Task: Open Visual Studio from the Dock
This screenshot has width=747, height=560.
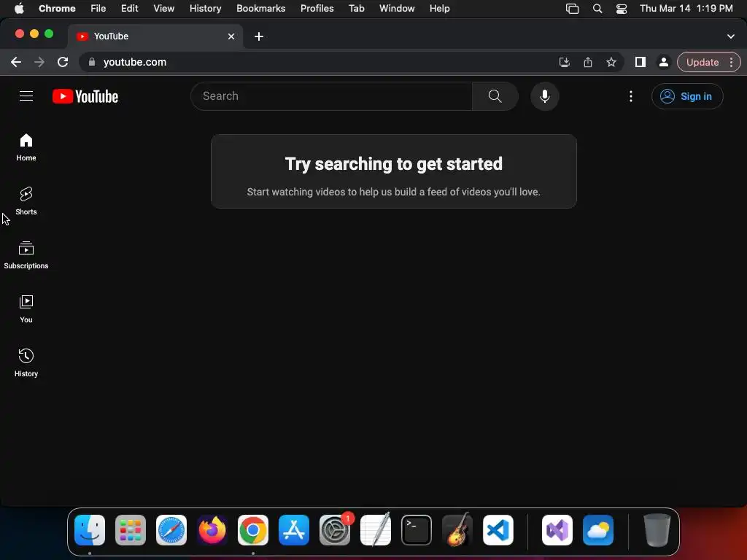Action: pos(557,529)
